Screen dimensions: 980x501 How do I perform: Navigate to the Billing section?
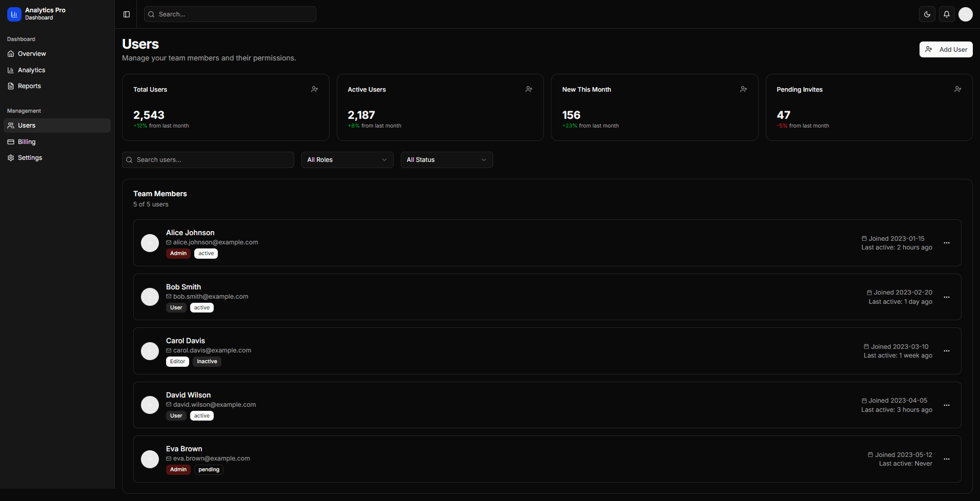27,141
